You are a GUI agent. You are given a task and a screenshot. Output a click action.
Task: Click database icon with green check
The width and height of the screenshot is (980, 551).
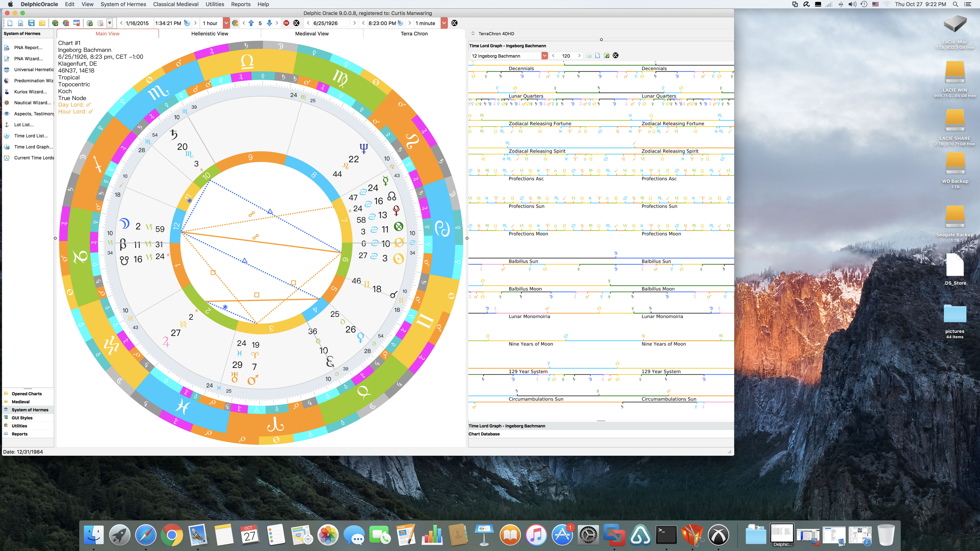(x=90, y=23)
